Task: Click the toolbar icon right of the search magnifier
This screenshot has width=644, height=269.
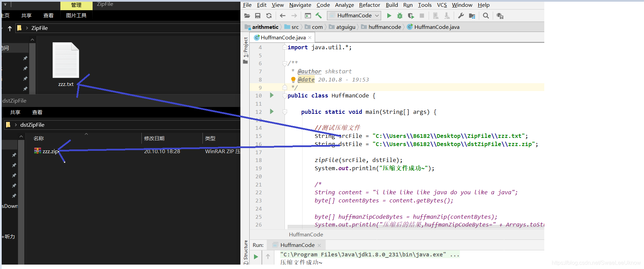Action: click(500, 16)
